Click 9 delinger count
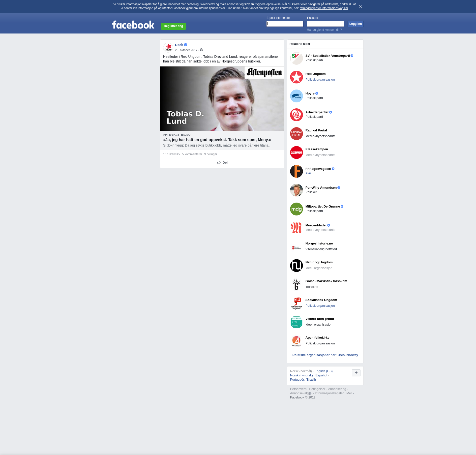Screen dimensions: 476x455 click(x=211, y=154)
